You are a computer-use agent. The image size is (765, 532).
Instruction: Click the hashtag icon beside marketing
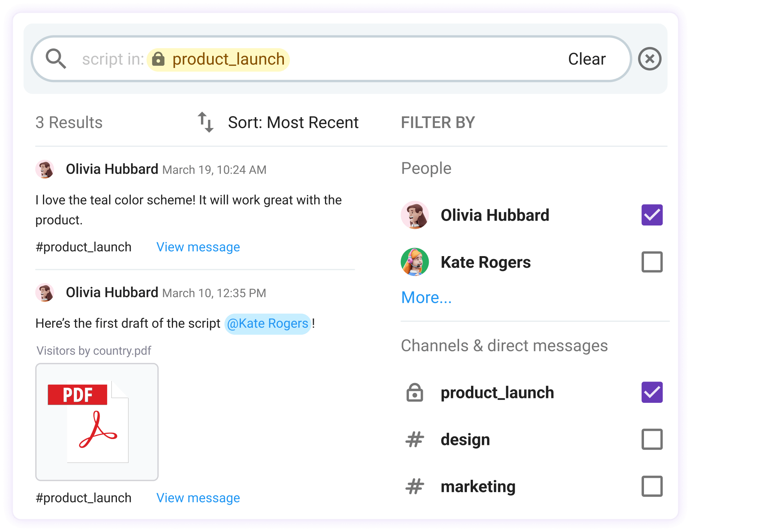[x=415, y=486]
